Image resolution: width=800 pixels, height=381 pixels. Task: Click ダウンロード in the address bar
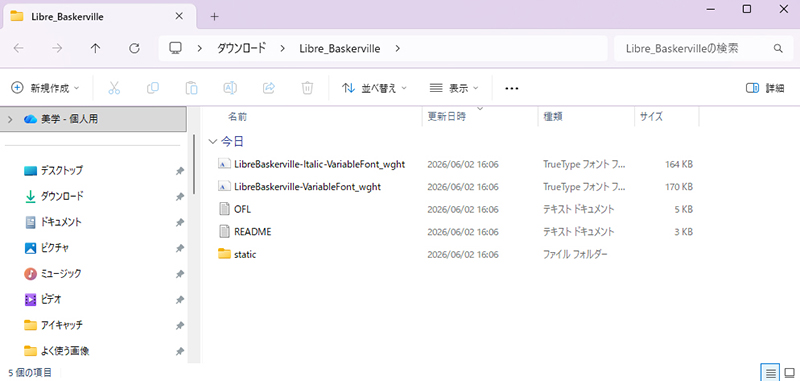(241, 48)
